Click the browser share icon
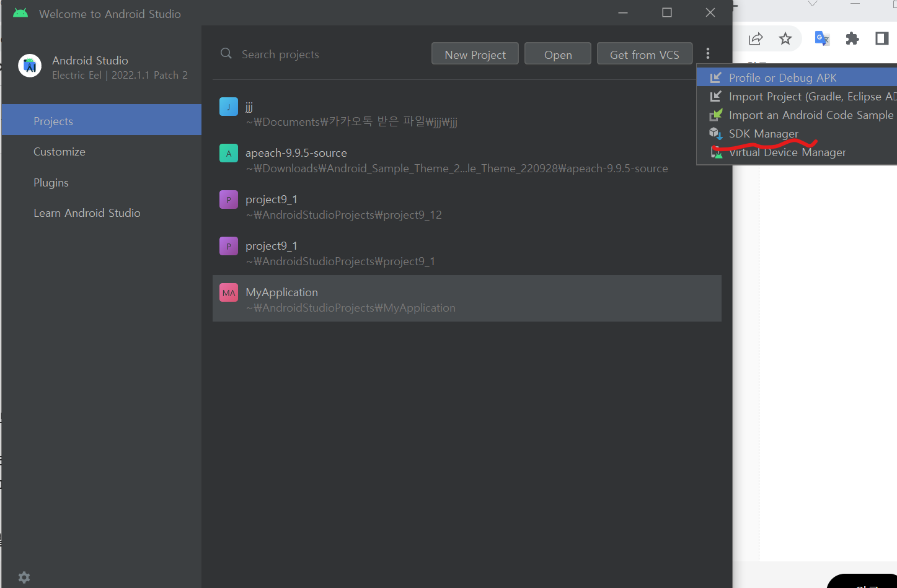 [756, 38]
